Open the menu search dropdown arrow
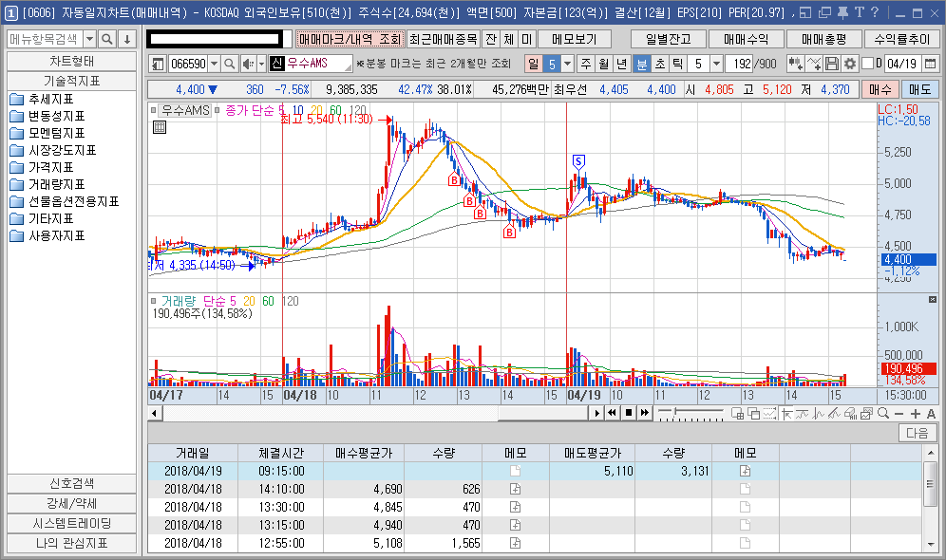 tap(89, 39)
